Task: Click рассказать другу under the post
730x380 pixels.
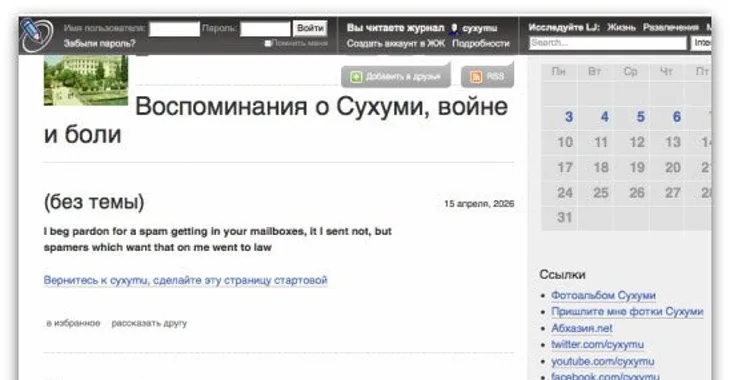Action: (x=149, y=323)
